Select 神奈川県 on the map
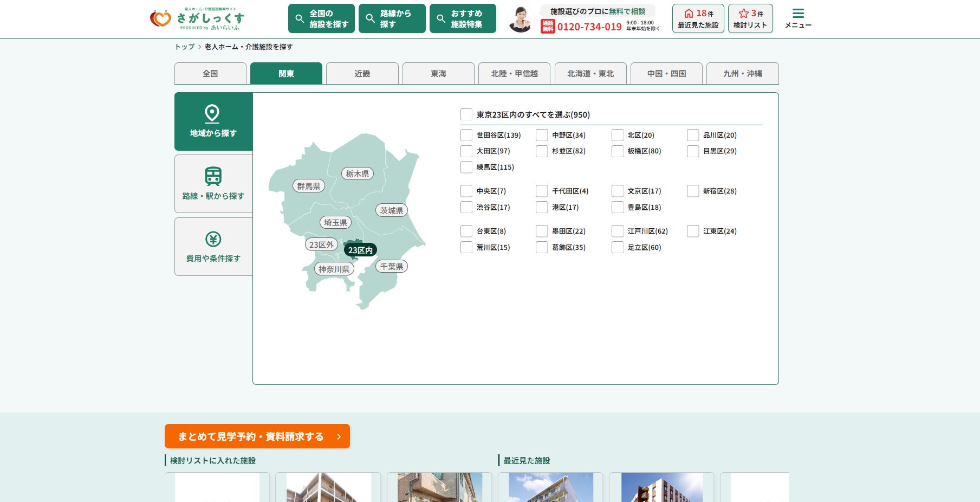Screen dimensions: 980x502 334,269
